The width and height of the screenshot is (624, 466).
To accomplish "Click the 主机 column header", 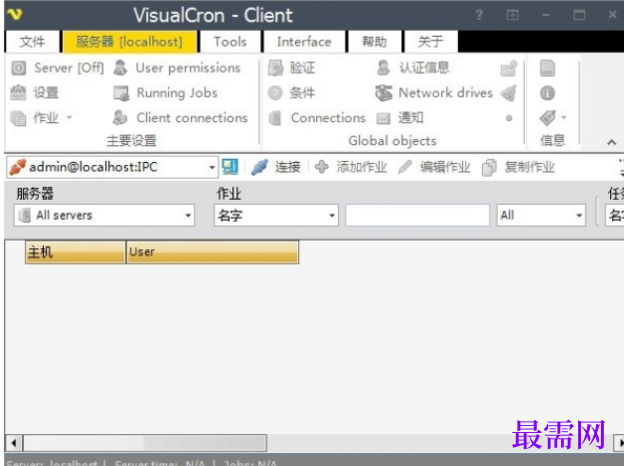I will (x=75, y=252).
